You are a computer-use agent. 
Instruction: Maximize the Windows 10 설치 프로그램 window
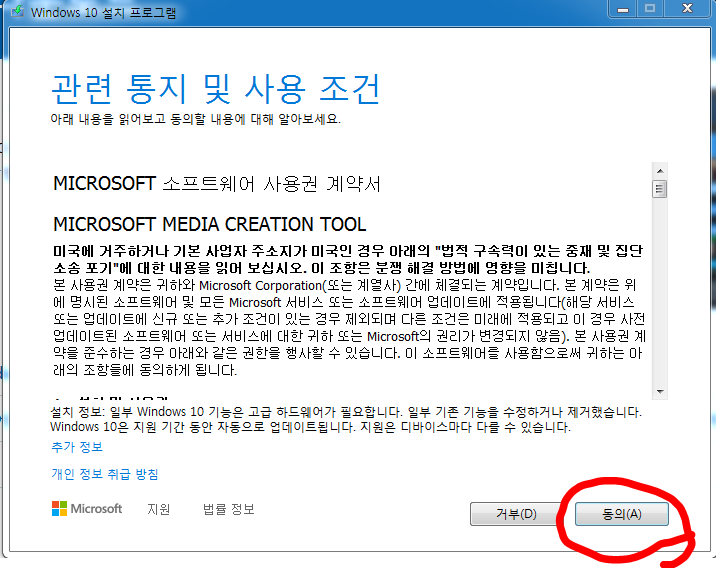point(650,9)
